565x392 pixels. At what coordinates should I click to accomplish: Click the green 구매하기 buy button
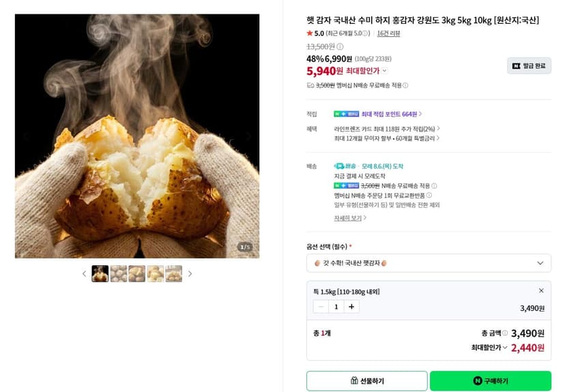[491, 380]
